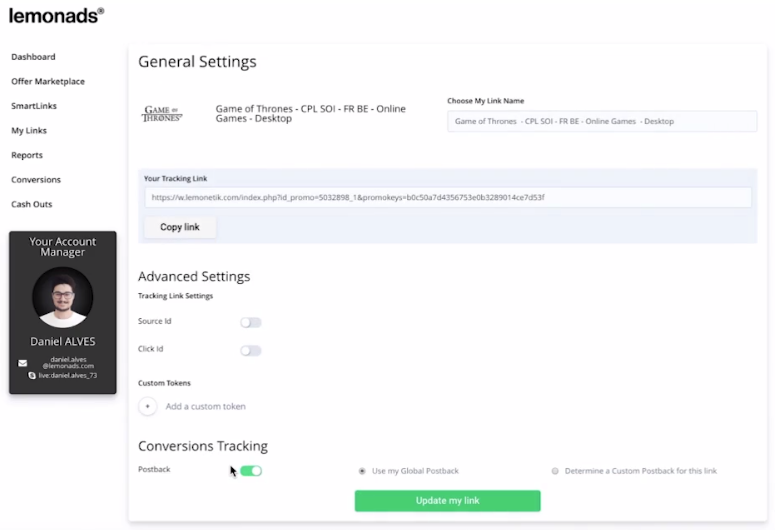775x530 pixels.
Task: Disable the Postback toggle
Action: tap(251, 470)
